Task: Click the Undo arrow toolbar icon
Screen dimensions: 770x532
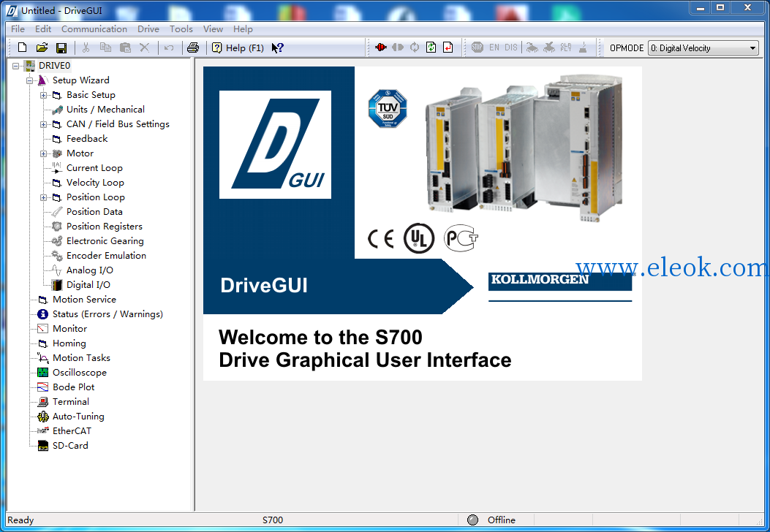Action: tap(169, 47)
